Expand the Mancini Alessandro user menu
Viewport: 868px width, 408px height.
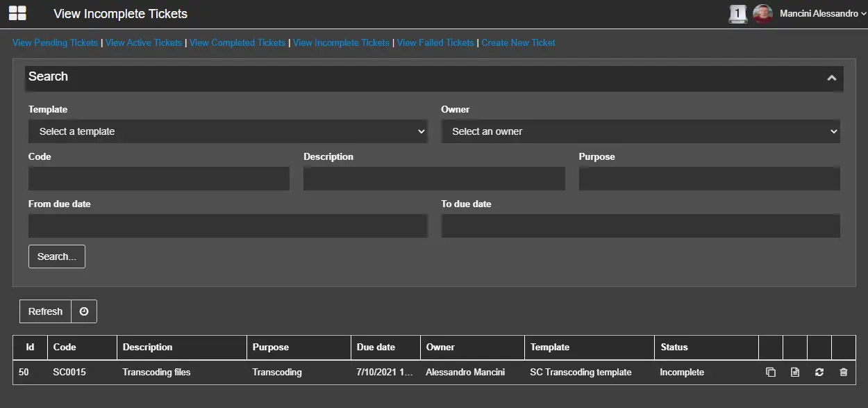click(x=822, y=14)
